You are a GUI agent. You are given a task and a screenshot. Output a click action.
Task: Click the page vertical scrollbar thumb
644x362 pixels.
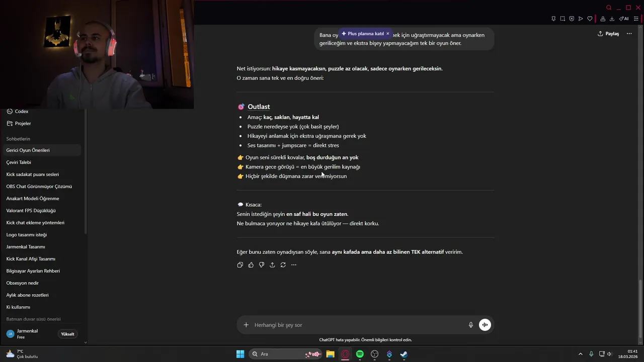click(640, 308)
